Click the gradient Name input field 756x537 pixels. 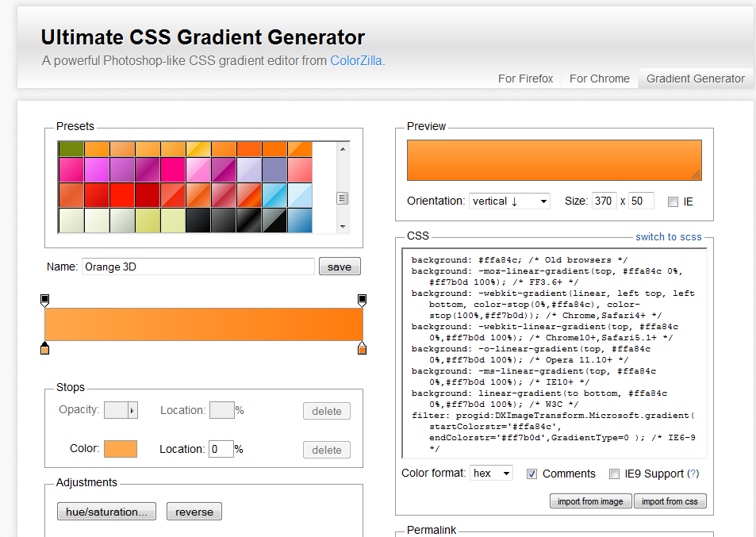(198, 267)
